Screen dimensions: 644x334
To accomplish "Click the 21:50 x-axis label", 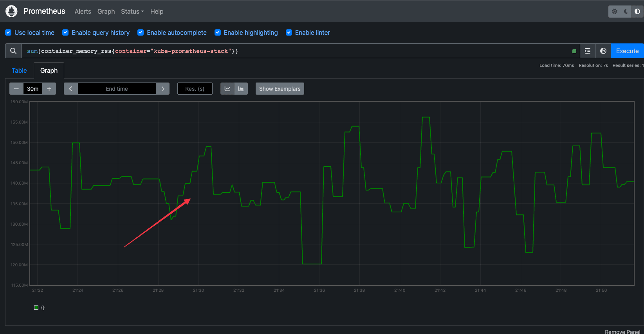I will tap(601, 290).
